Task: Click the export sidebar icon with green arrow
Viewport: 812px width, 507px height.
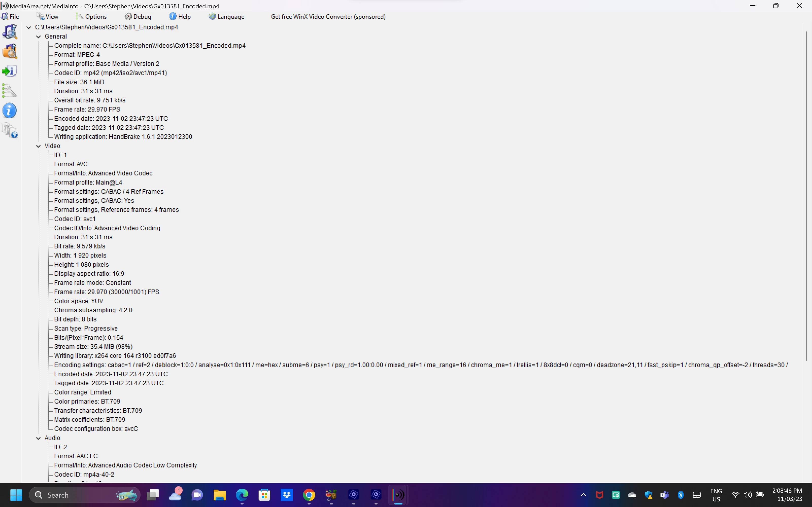Action: click(x=10, y=71)
